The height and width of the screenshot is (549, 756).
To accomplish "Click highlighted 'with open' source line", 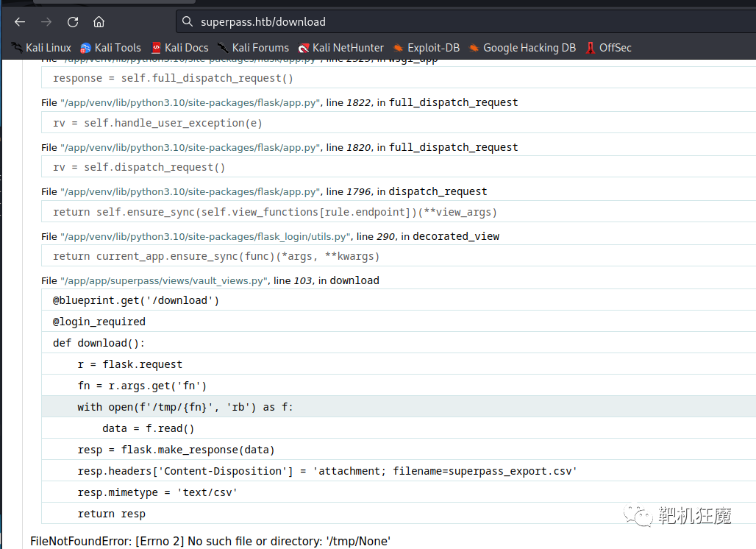I will point(399,407).
